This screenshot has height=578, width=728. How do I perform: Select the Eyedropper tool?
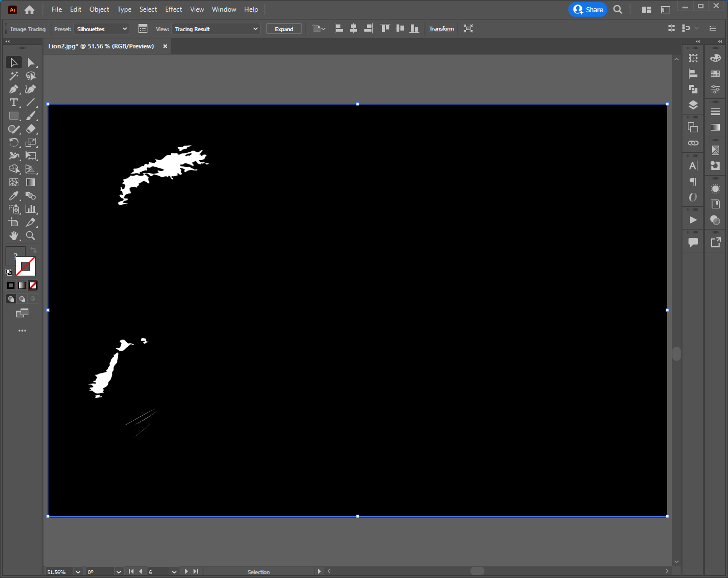click(x=14, y=196)
